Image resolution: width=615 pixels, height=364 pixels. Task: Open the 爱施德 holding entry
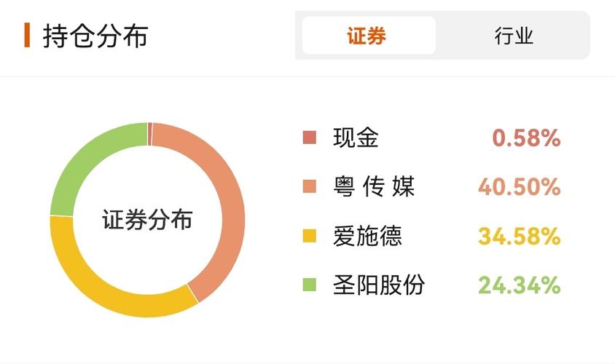click(x=367, y=236)
